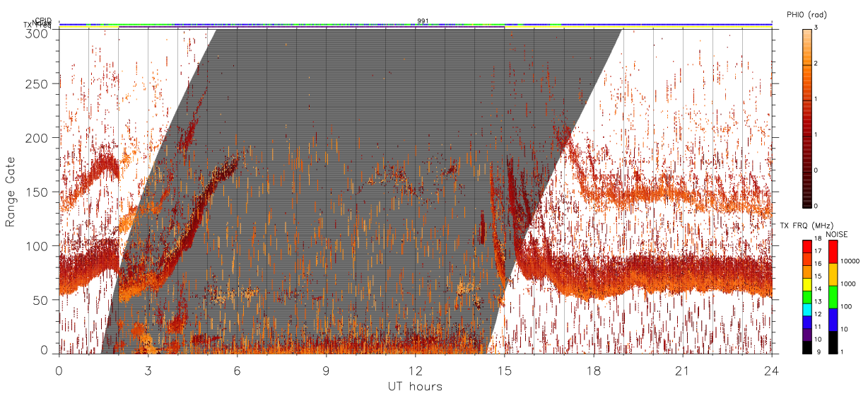Click the '1000' label on NOISE legend

tap(849, 285)
